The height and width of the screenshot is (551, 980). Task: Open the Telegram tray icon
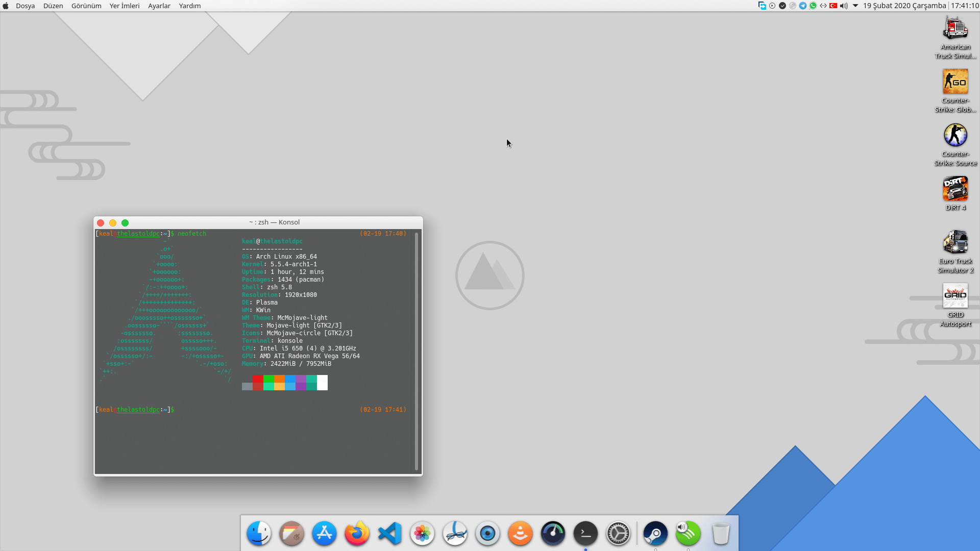(x=803, y=6)
